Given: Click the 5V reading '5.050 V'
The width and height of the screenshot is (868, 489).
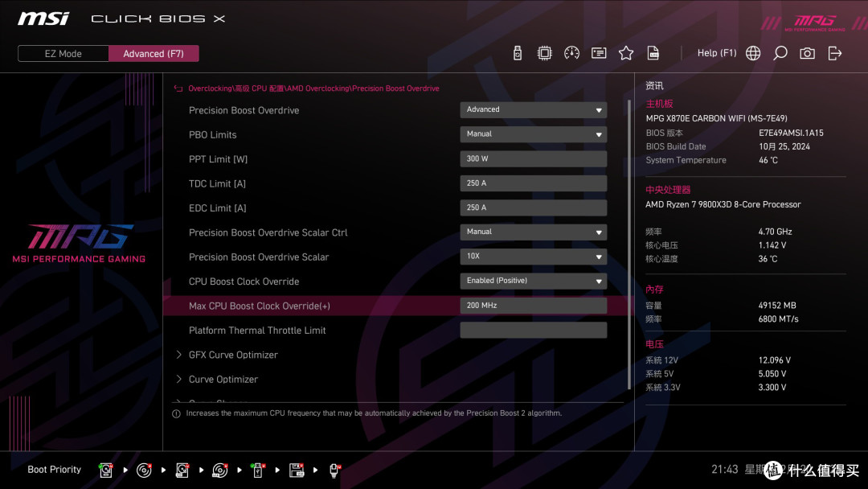Looking at the screenshot, I should pyautogui.click(x=772, y=374).
